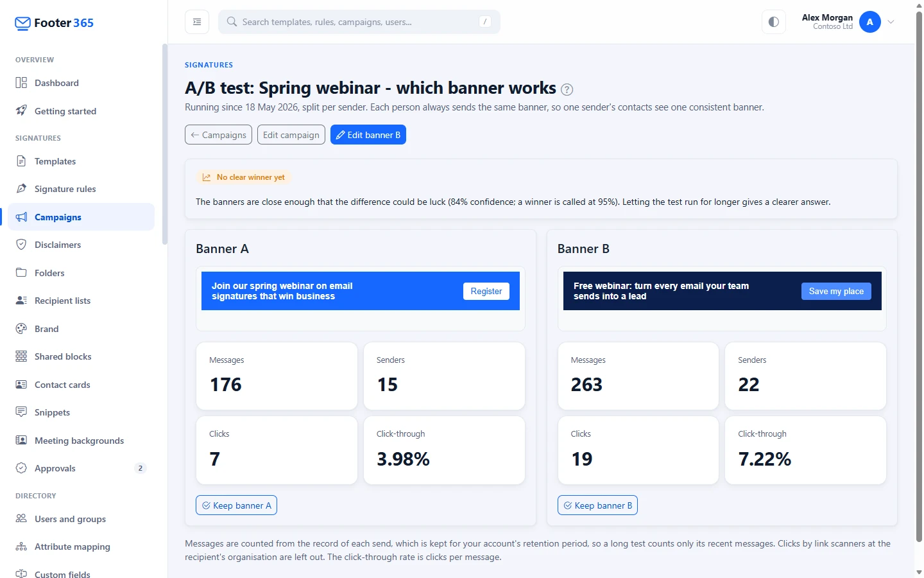Open Recipient lists section
The image size is (924, 578).
(x=81, y=301)
